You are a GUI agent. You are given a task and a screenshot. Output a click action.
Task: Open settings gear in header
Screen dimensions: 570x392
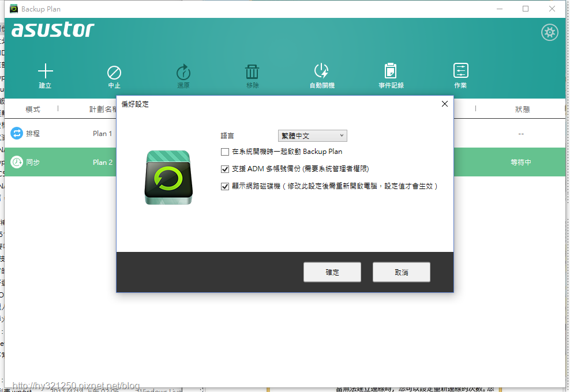tap(550, 32)
